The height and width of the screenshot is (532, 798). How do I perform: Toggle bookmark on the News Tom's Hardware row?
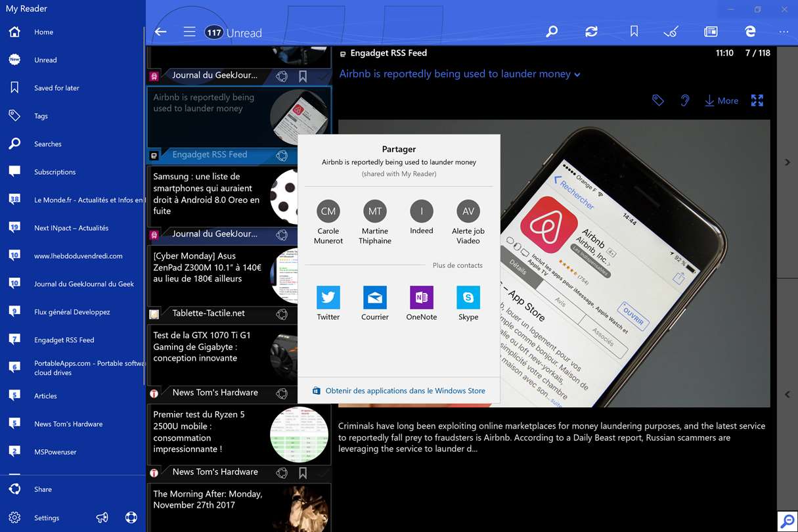pyautogui.click(x=303, y=472)
